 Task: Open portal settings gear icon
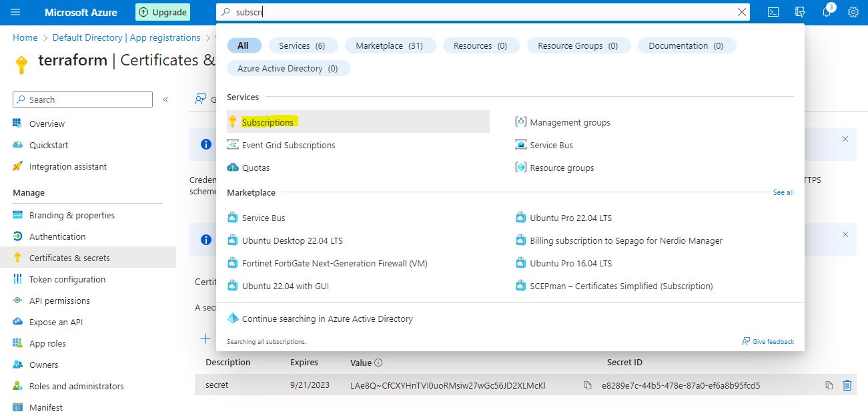[x=853, y=12]
